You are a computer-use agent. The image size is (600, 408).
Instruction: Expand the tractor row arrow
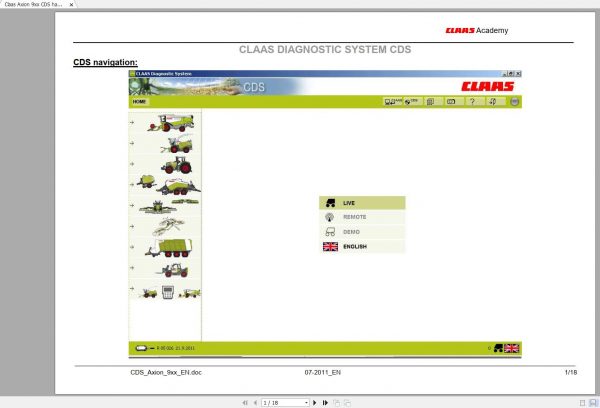click(x=132, y=164)
